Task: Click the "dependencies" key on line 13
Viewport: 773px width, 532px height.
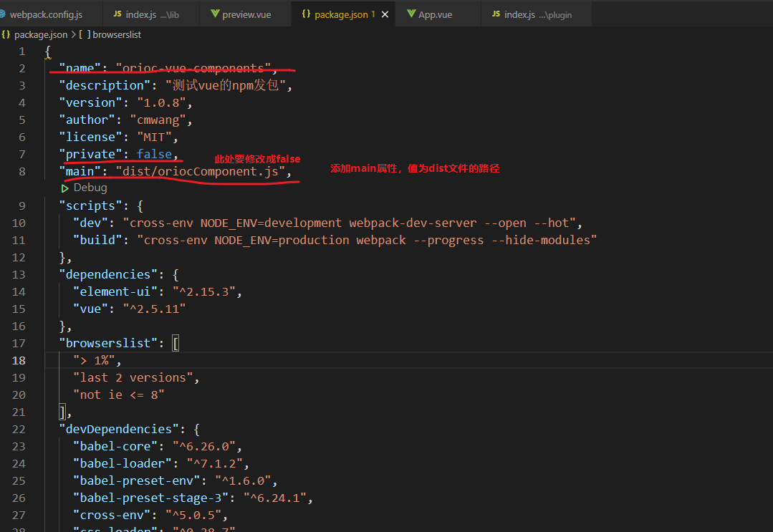Action: coord(108,274)
